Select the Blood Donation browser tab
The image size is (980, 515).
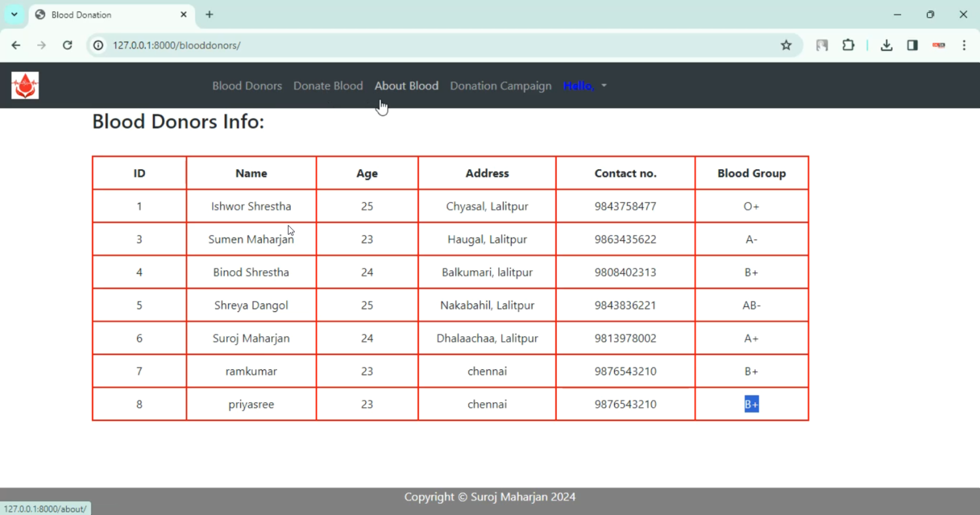point(105,14)
